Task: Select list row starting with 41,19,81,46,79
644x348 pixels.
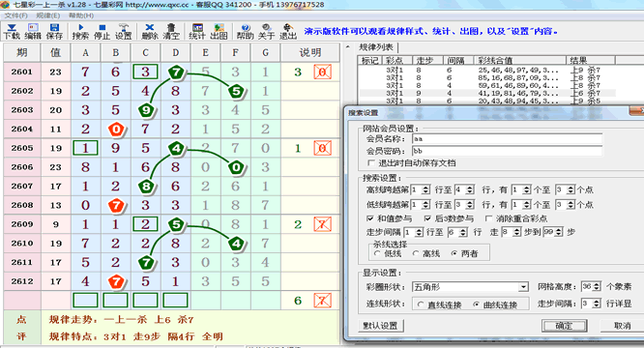Action: [x=486, y=93]
